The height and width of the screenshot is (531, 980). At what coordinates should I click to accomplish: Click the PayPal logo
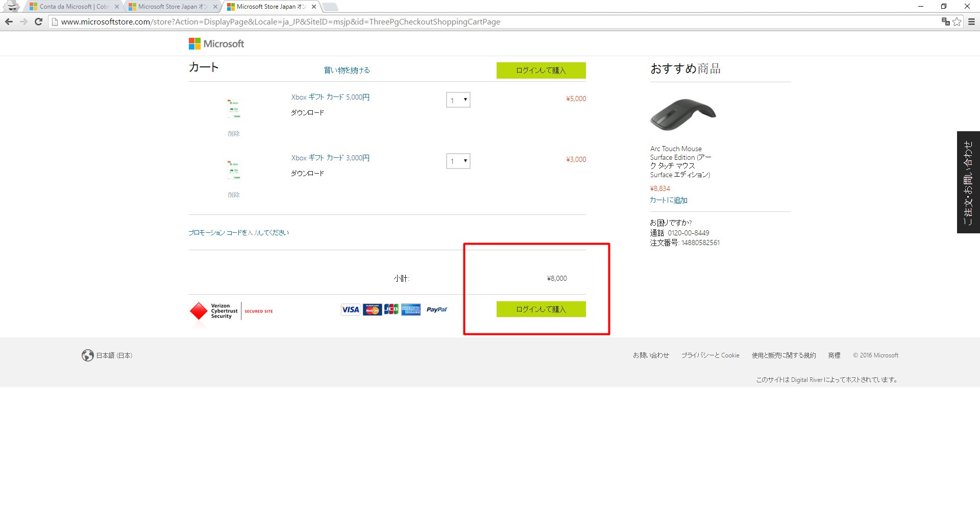pos(436,309)
